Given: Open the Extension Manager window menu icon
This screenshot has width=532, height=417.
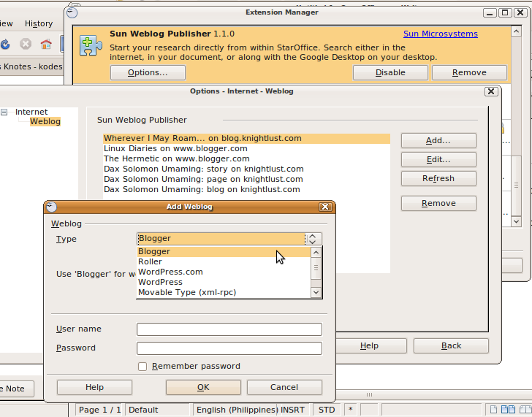Looking at the screenshot, I should click(x=71, y=12).
